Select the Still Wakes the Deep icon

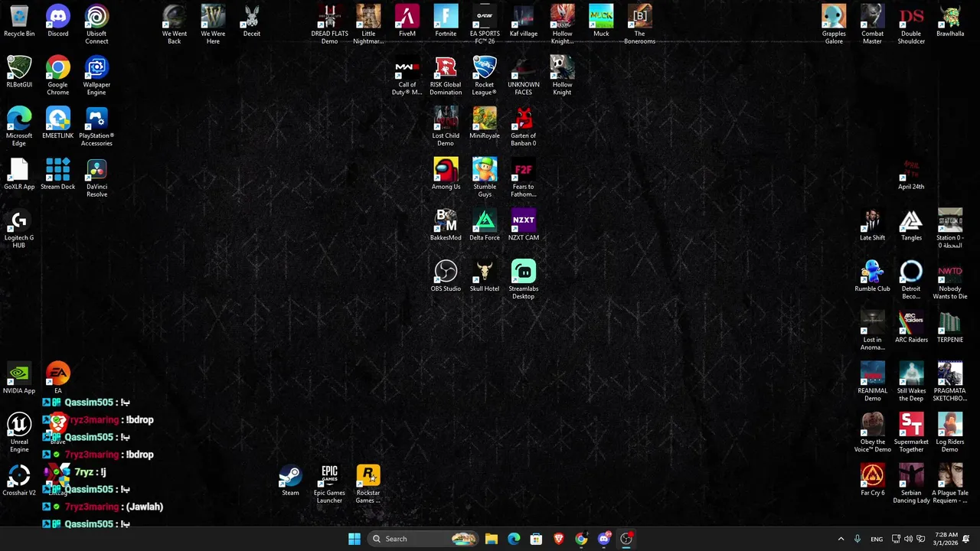tap(911, 382)
